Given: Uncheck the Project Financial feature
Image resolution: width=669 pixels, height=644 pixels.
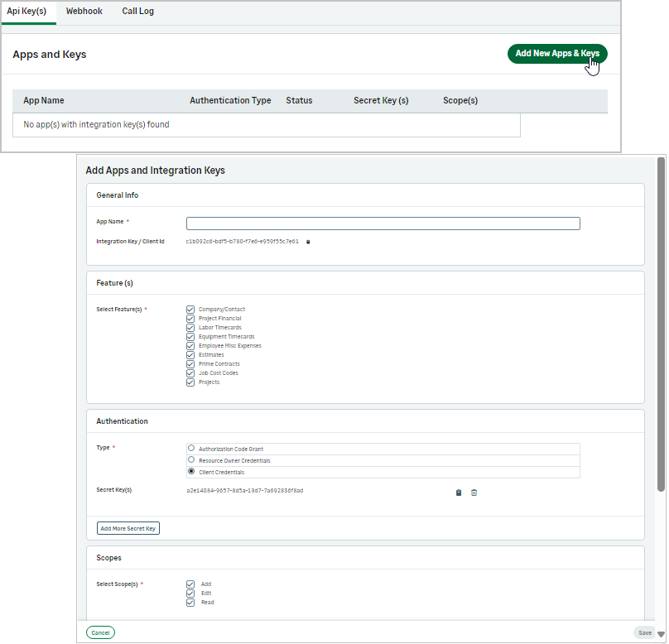Looking at the screenshot, I should coord(190,319).
